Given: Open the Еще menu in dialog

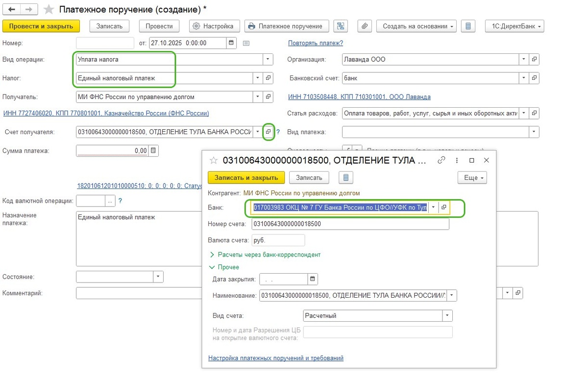Looking at the screenshot, I should pos(472,178).
